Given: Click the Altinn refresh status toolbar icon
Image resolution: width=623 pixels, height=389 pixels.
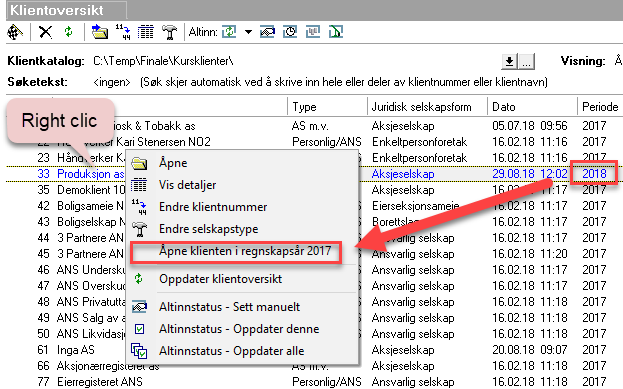Looking at the screenshot, I should tap(229, 32).
